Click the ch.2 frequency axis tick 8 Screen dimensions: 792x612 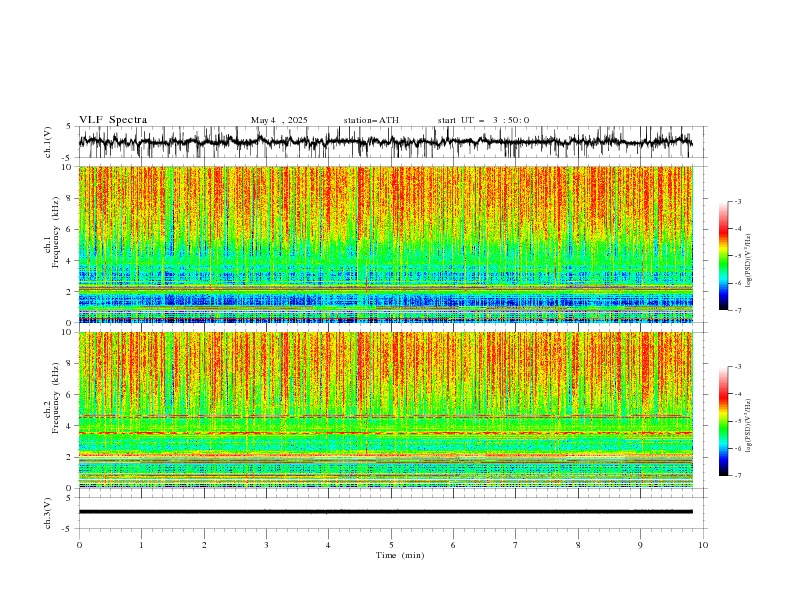click(70, 364)
